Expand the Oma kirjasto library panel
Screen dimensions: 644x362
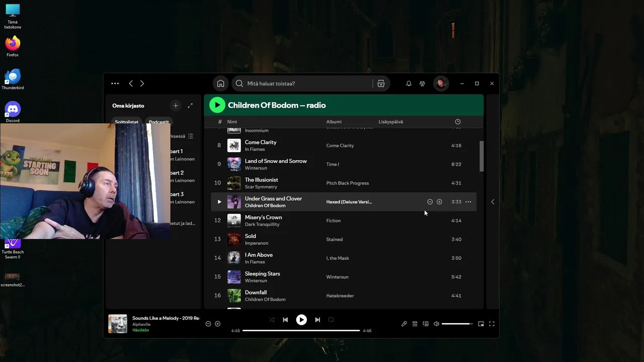tap(190, 106)
